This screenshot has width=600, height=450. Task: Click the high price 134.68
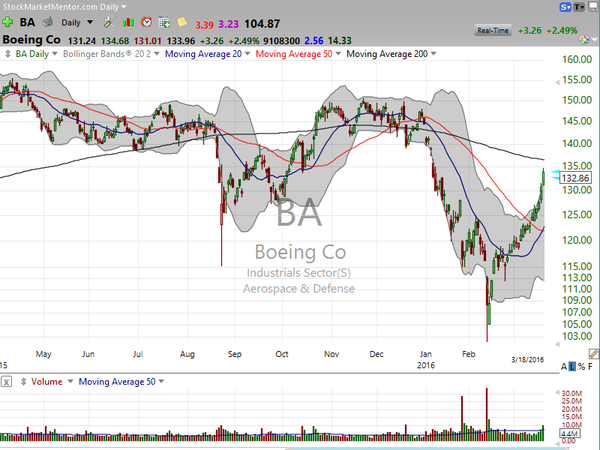(115, 41)
